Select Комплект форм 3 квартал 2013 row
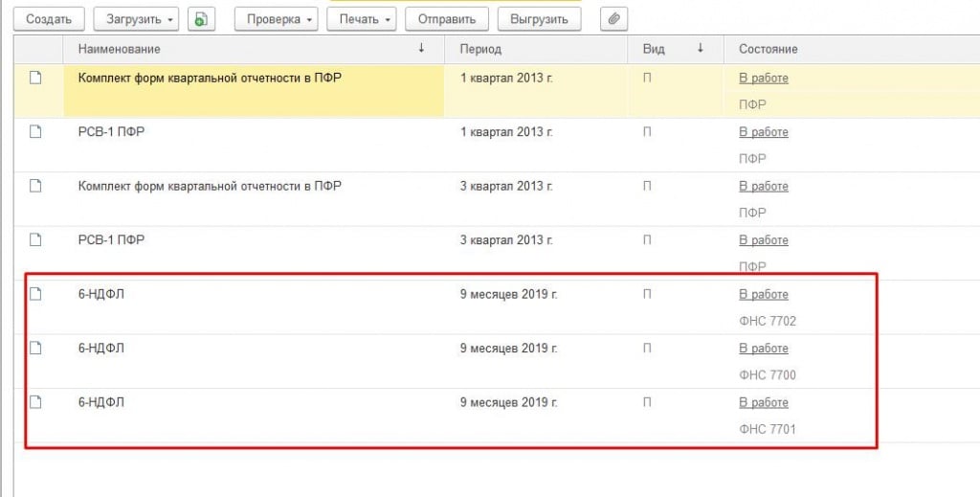 coord(210,186)
